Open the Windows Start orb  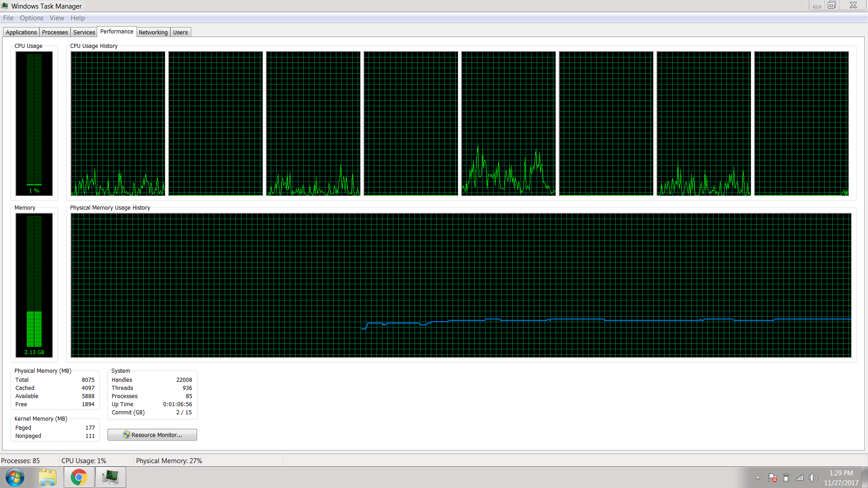14,477
